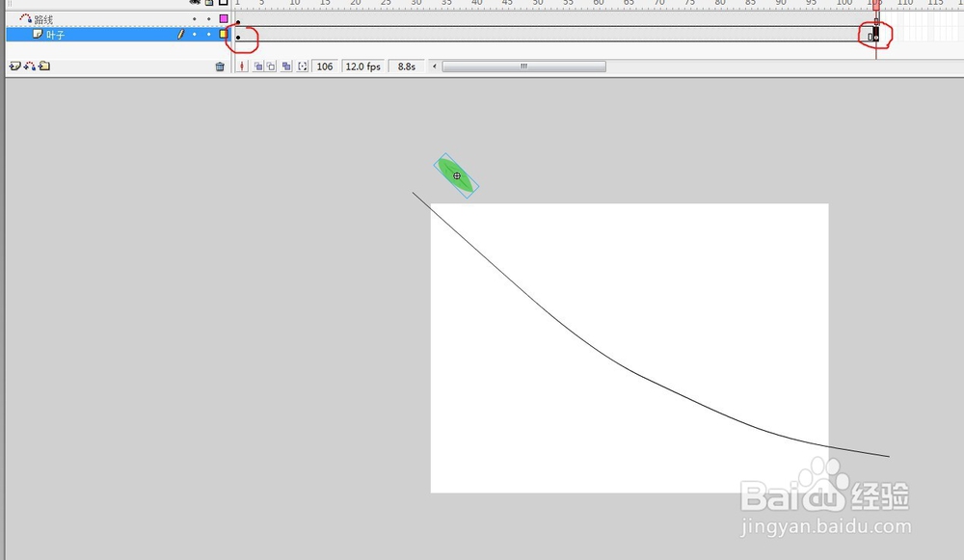Select first keyframe of 叶子 layer
Screen dimensions: 964x560
point(238,37)
